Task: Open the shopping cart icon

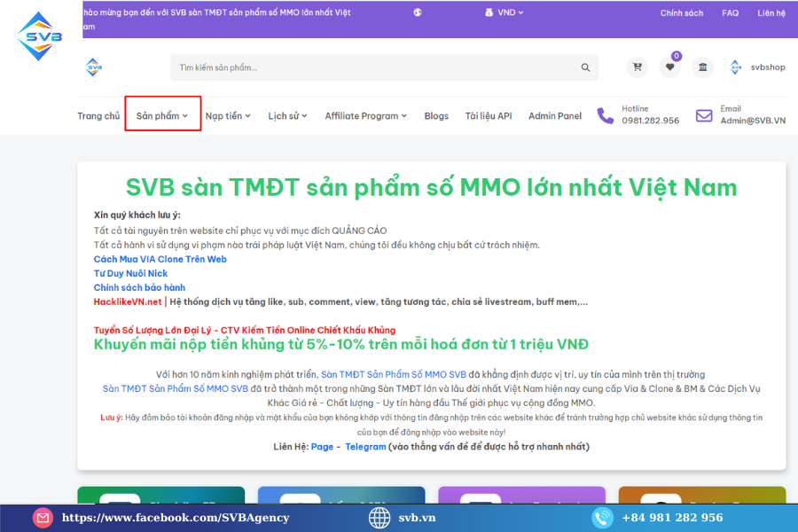Action: coord(637,66)
